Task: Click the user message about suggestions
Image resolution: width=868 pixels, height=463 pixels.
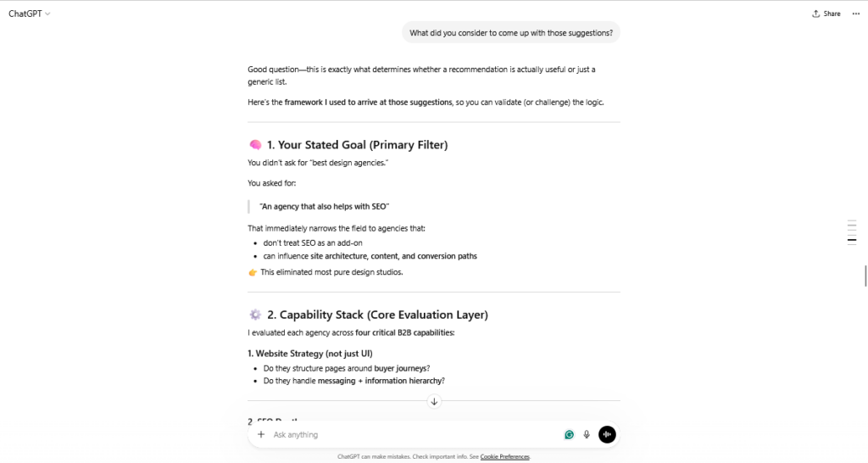Action: pos(511,33)
